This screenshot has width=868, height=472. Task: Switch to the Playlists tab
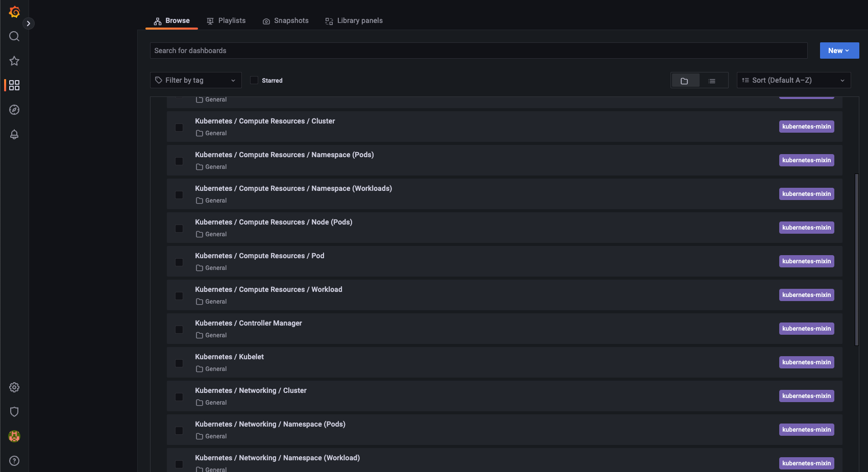click(226, 21)
